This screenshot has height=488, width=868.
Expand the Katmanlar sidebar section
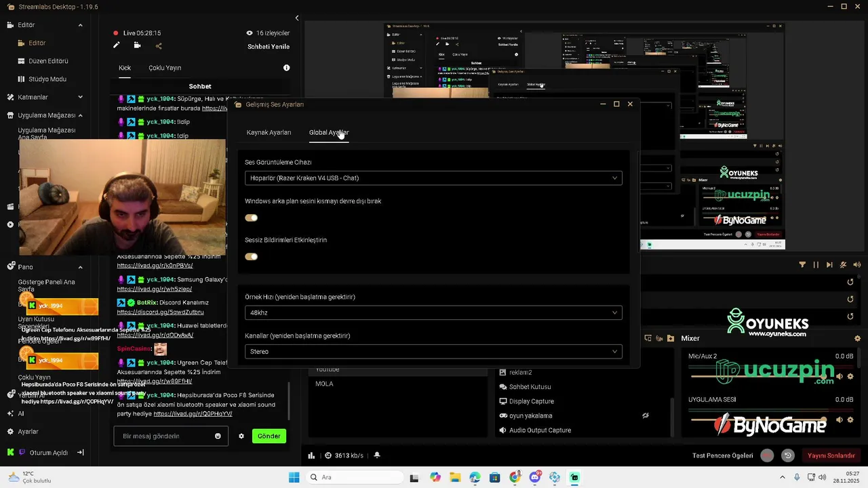coord(80,97)
